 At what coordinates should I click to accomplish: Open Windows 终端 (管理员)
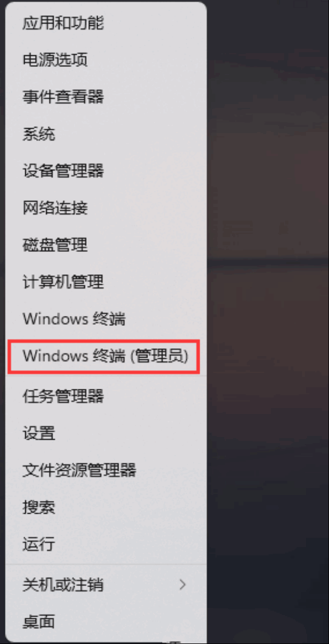(104, 356)
